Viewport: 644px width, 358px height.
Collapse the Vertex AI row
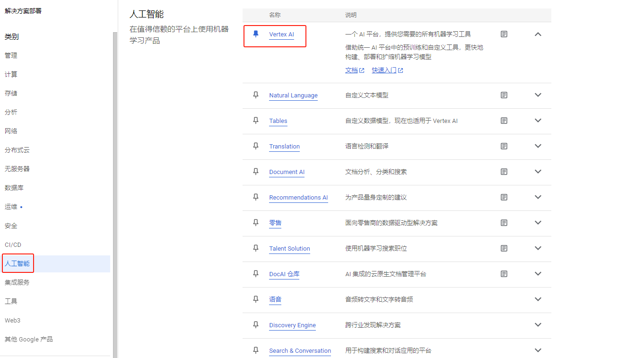[x=538, y=34]
